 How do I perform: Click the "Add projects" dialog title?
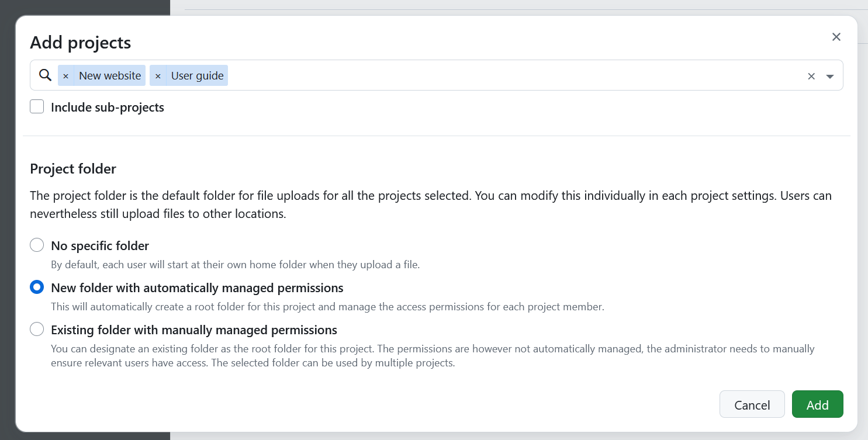click(80, 42)
